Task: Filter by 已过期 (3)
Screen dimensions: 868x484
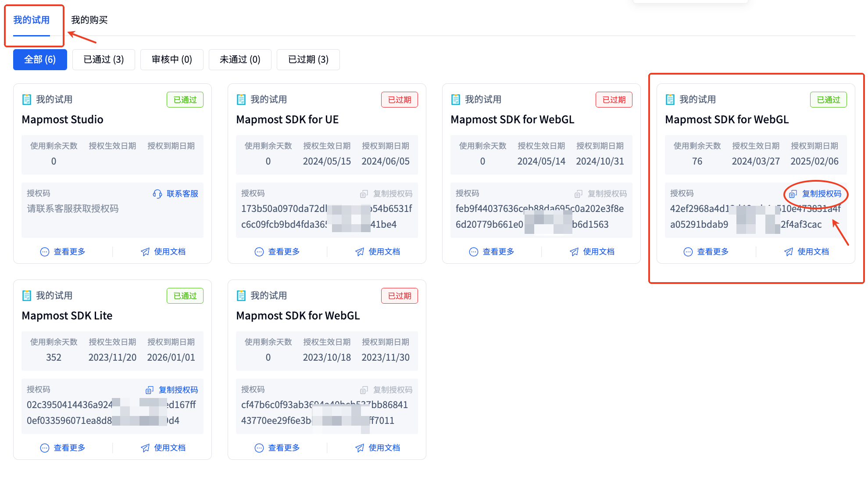Action: click(x=308, y=60)
